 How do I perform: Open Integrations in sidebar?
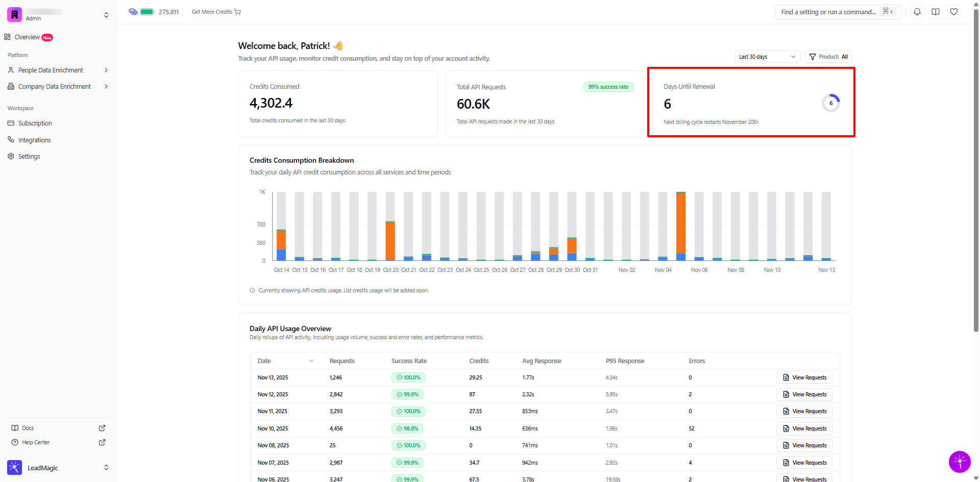(x=34, y=140)
